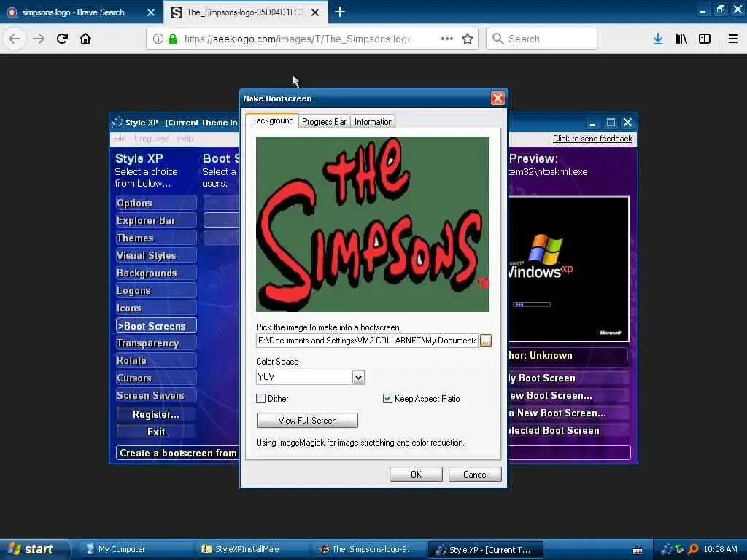
Task: Open the page actions three-dot menu
Action: [447, 39]
